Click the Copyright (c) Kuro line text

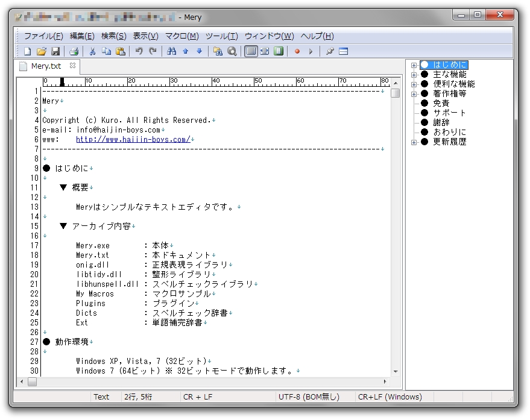tap(127, 121)
